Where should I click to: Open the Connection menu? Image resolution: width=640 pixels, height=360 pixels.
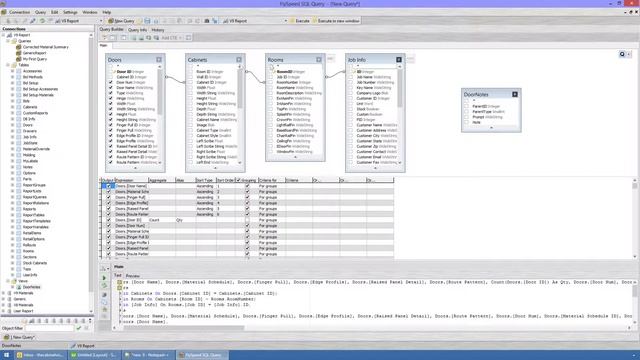19,12
